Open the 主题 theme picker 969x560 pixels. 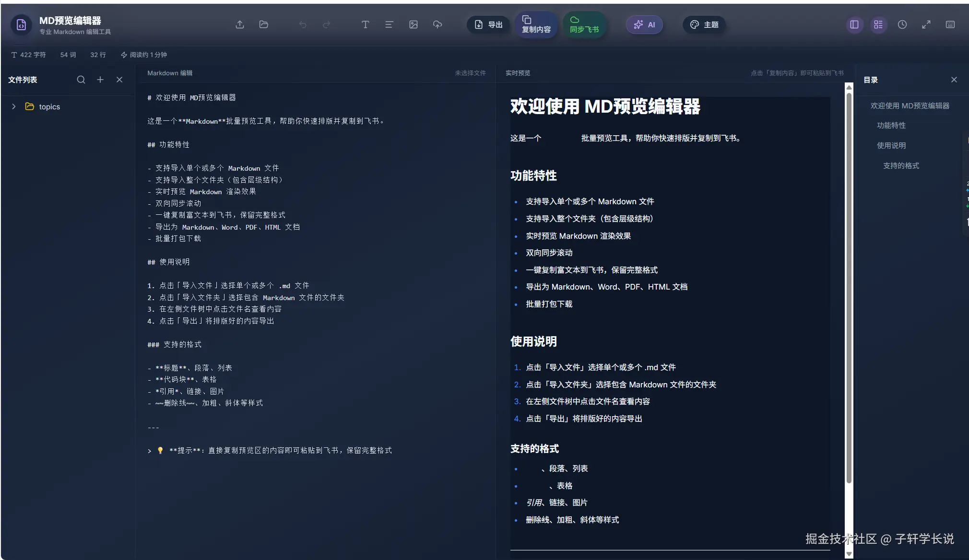click(x=704, y=24)
